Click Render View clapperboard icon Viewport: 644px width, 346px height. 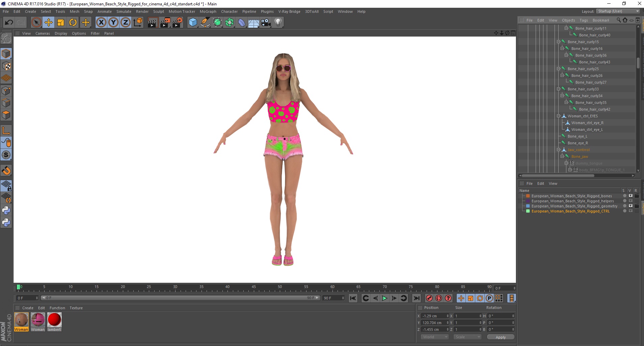click(153, 23)
